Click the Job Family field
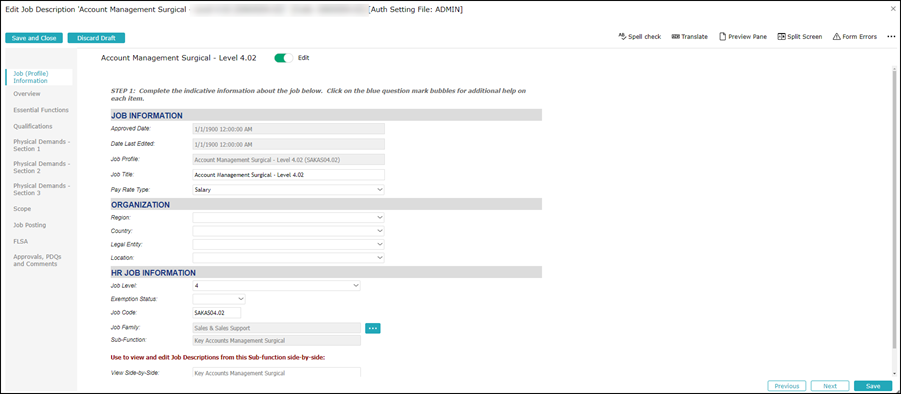Image resolution: width=901 pixels, height=394 pixels. coord(276,328)
